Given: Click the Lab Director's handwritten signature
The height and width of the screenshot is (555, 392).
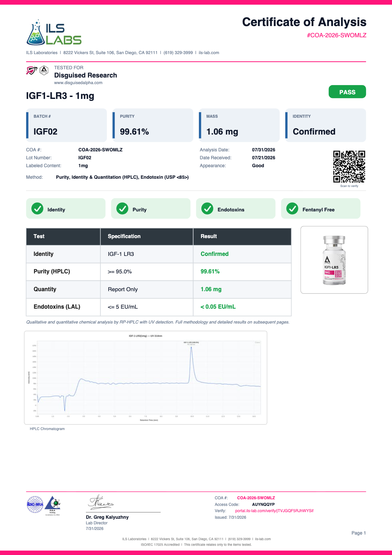Looking at the screenshot, I should coord(101,502).
